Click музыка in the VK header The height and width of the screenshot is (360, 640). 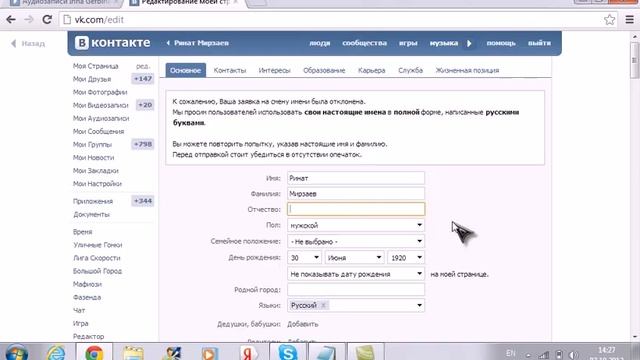[444, 43]
